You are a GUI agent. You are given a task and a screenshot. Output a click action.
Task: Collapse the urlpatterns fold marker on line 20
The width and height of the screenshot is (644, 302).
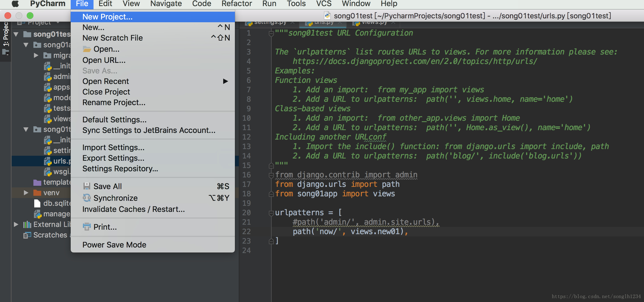coord(271,213)
